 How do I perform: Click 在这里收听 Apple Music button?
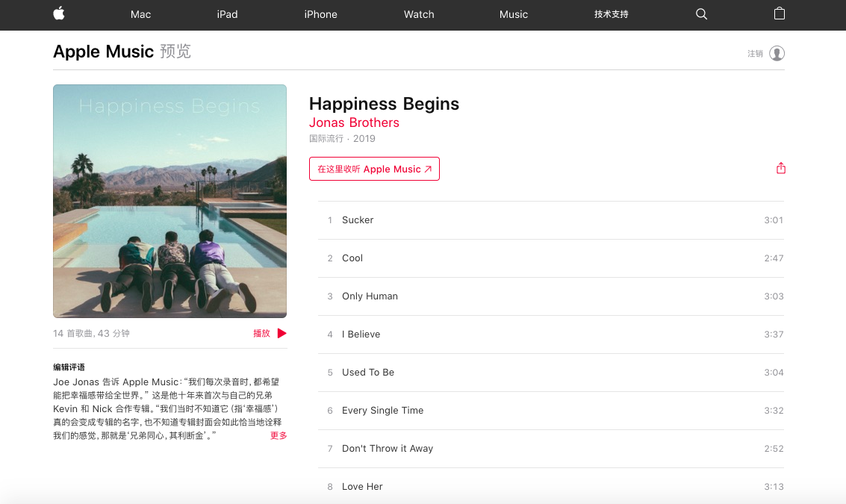374,169
